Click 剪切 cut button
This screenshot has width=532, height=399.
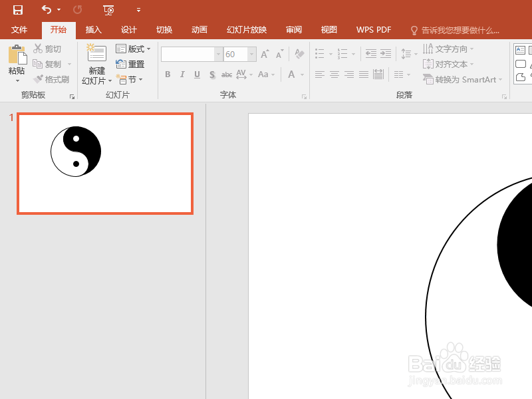pyautogui.click(x=47, y=49)
